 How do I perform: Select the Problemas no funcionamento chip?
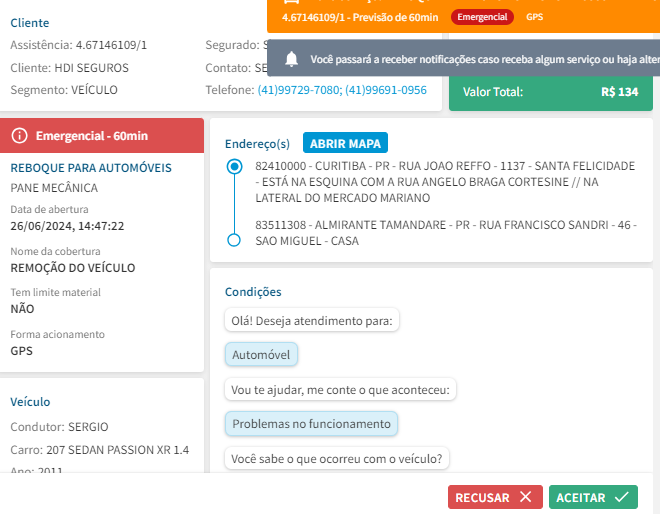(x=311, y=424)
